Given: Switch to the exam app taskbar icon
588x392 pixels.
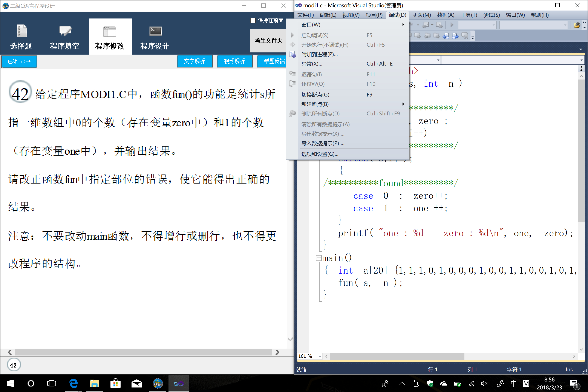Looking at the screenshot, I should coord(158,383).
